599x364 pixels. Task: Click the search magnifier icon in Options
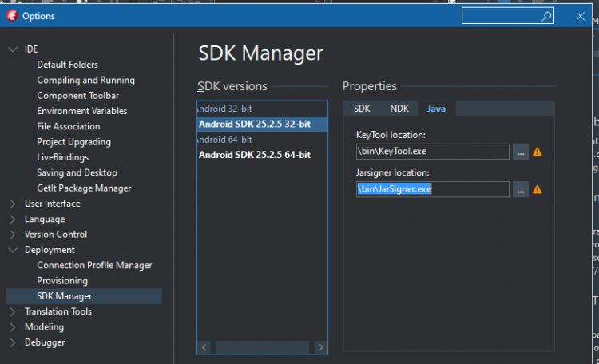(x=546, y=16)
